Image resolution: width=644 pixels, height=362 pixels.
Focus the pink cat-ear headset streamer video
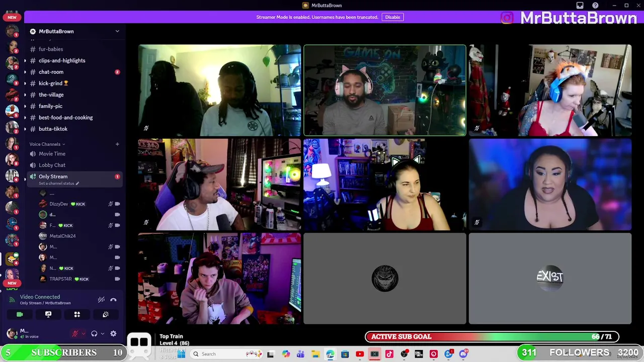tap(385, 90)
